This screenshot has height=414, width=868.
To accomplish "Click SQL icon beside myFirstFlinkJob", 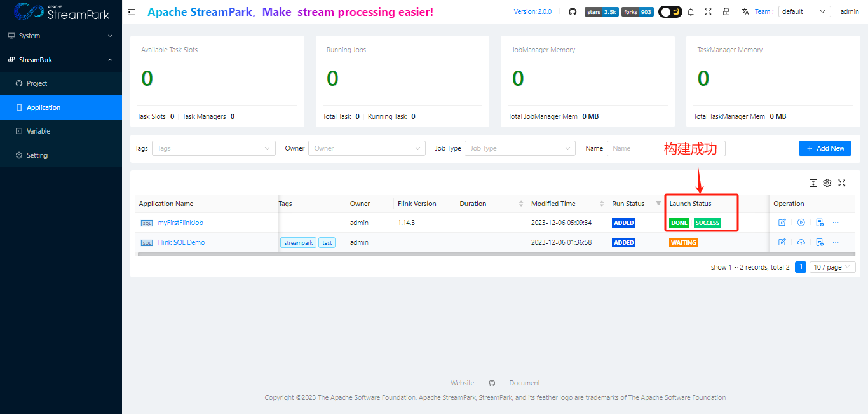I will [147, 223].
